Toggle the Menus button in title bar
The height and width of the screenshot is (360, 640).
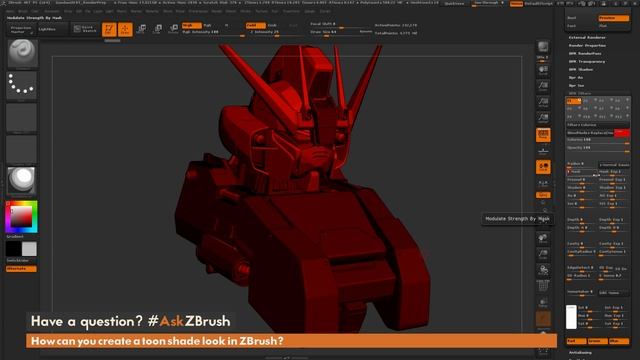(x=516, y=4)
